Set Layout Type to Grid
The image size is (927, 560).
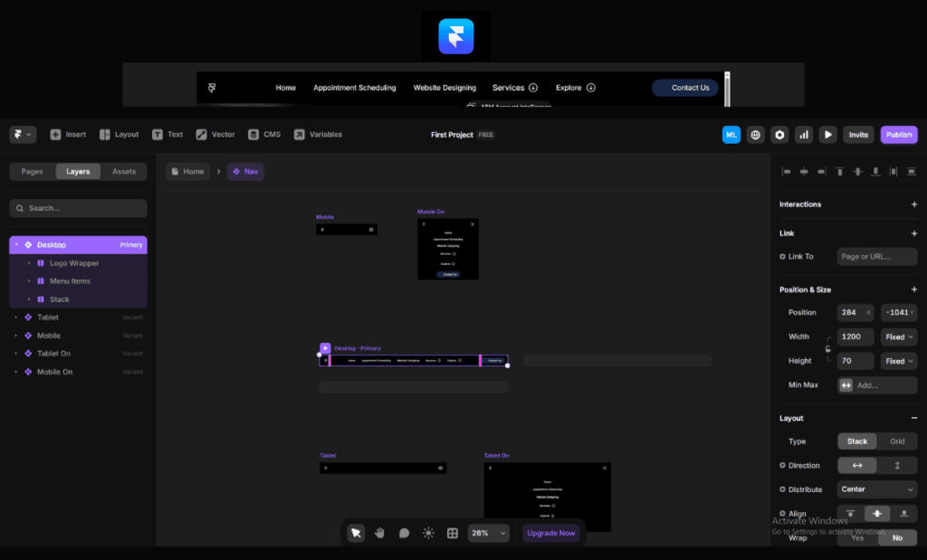[x=897, y=441]
